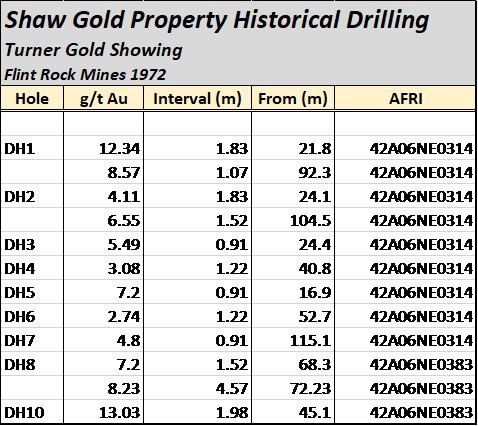Select the 42A06NE0383 code in DH10 row
This screenshot has width=478, height=426.
point(421,413)
